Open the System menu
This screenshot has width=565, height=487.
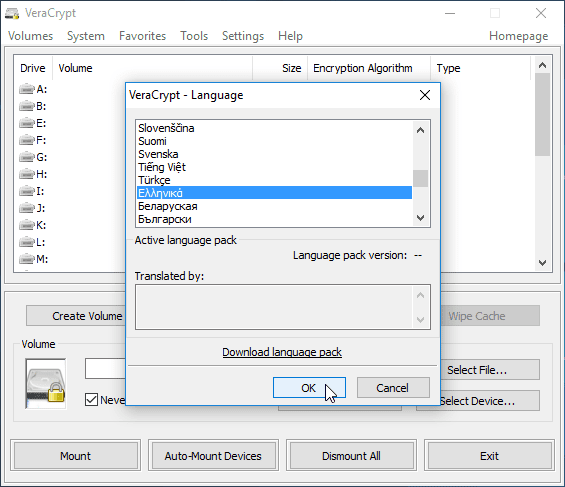[86, 36]
